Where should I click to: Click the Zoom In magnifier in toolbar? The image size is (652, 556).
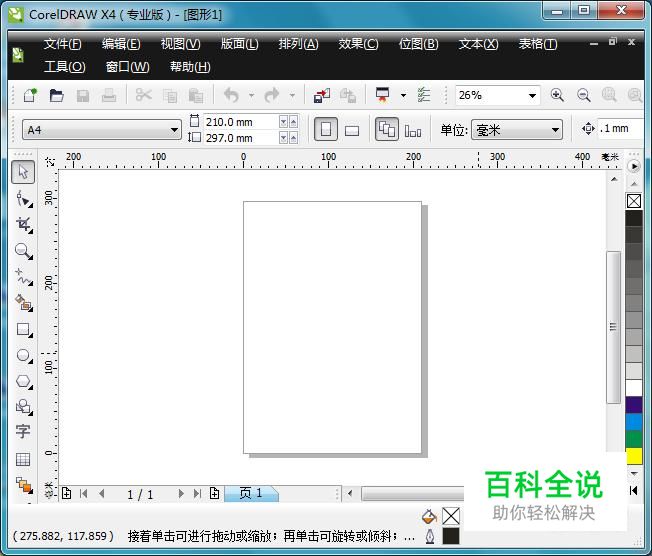point(557,95)
